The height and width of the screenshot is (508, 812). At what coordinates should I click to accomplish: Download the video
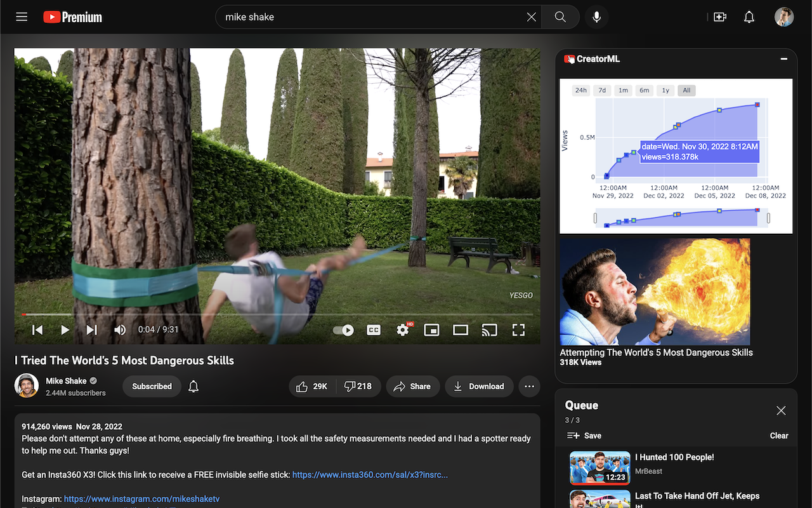[479, 386]
